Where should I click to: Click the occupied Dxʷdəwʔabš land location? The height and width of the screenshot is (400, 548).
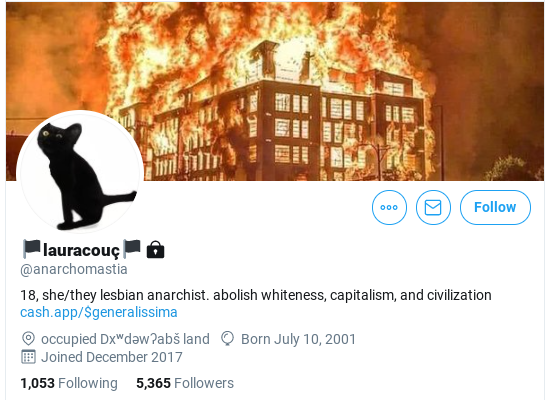(125, 339)
